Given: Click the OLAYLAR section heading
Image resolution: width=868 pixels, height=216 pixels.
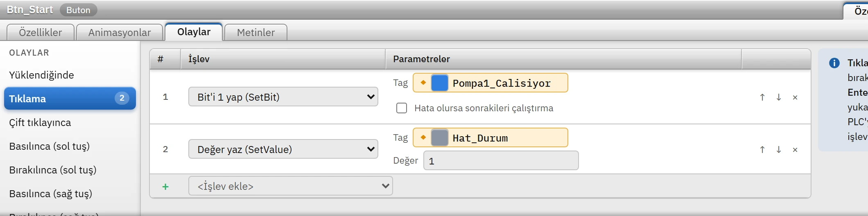Looking at the screenshot, I should click(x=29, y=53).
